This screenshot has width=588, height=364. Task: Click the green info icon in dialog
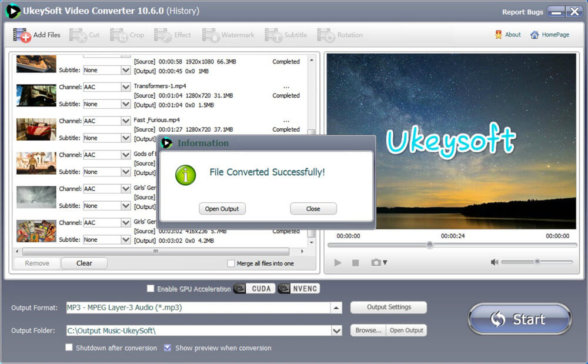click(x=186, y=175)
